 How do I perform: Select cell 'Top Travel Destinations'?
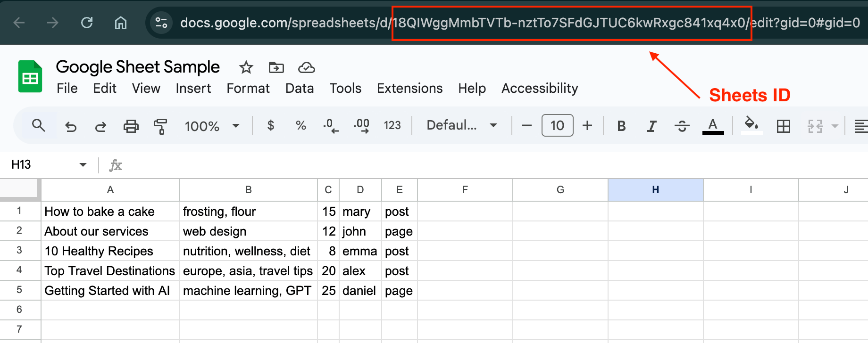(110, 270)
